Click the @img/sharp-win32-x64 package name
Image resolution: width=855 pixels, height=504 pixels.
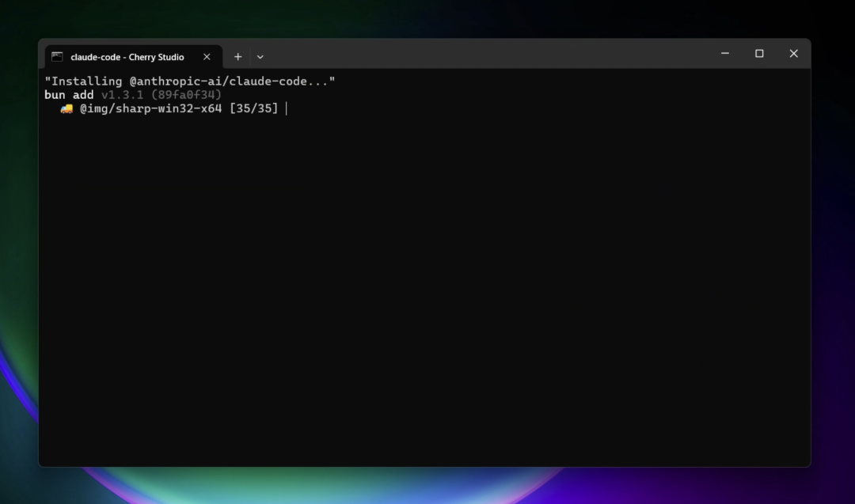tap(151, 108)
